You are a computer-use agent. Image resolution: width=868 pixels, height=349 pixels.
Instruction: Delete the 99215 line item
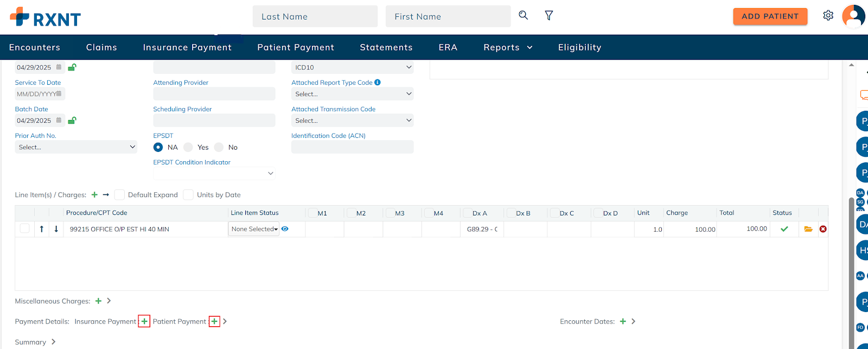coord(823,229)
